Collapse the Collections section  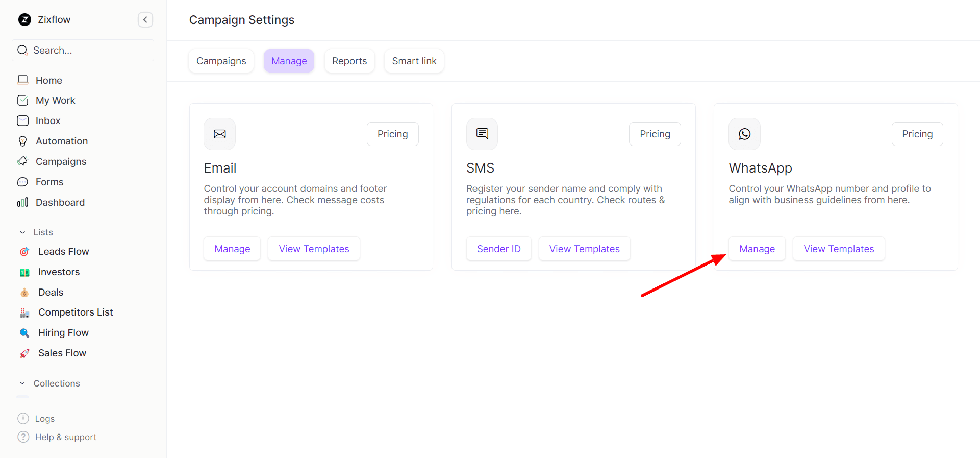(22, 383)
